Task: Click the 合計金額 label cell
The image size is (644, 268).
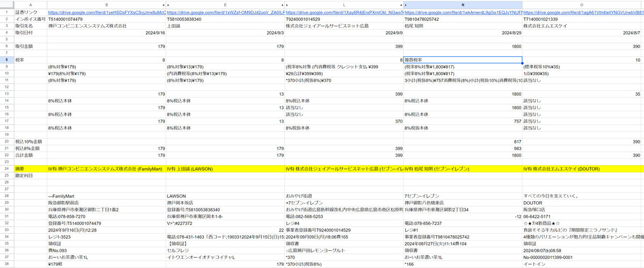Action: pyautogui.click(x=30, y=155)
